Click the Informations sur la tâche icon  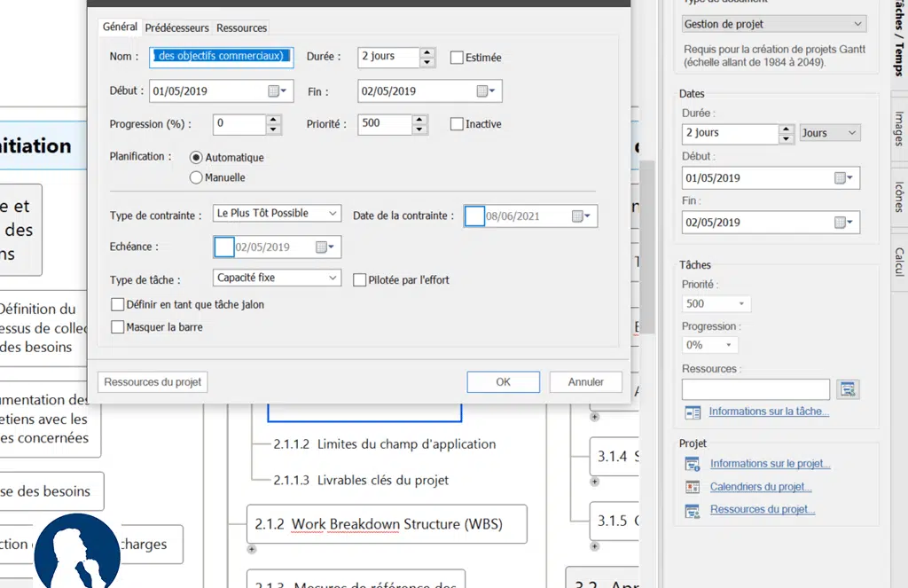coord(693,412)
